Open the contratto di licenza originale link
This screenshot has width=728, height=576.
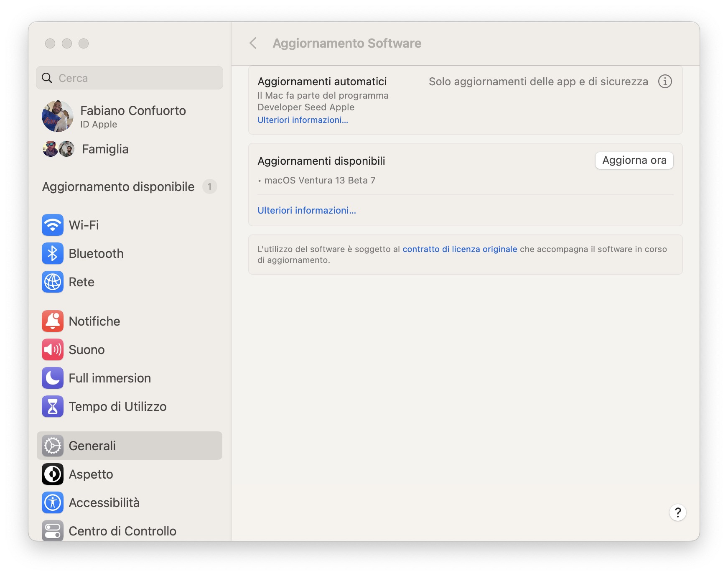click(460, 249)
